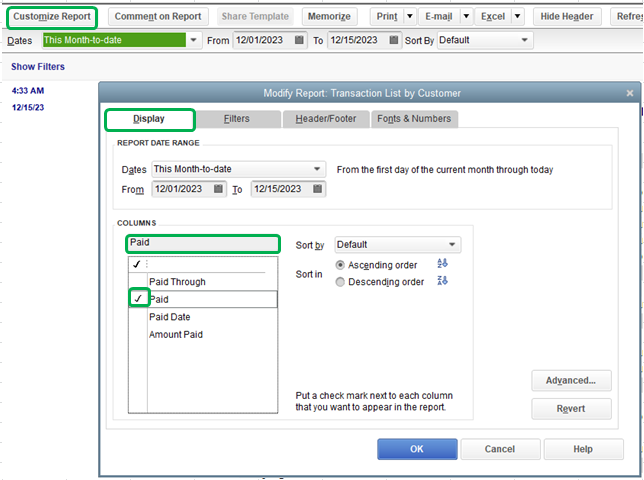Open calendar for dialog From date
The height and width of the screenshot is (480, 644).
coord(218,188)
